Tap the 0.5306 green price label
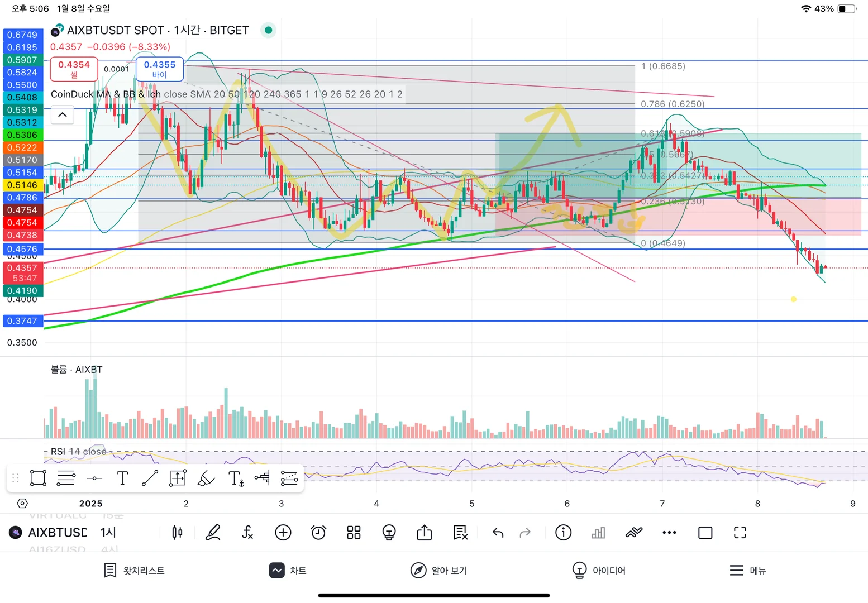The width and height of the screenshot is (868, 603). (x=23, y=135)
